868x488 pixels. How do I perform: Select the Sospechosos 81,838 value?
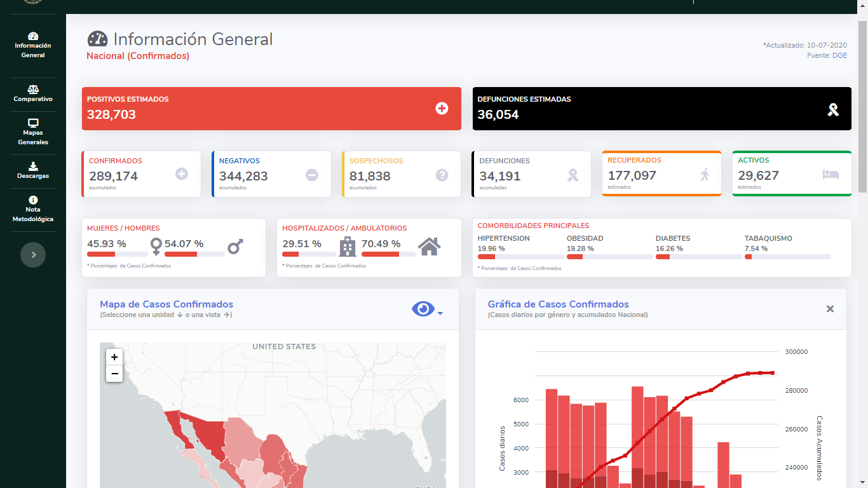point(370,176)
